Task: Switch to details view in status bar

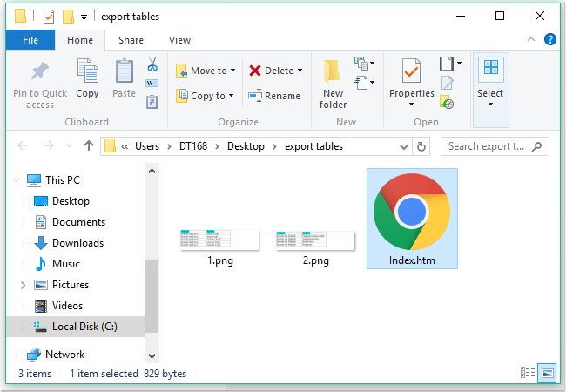Action: click(x=529, y=373)
